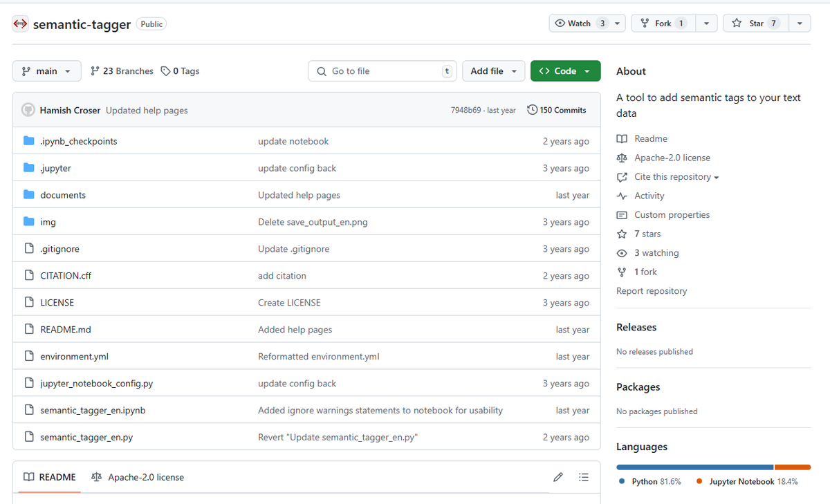Viewport: 830px width, 504px height.
Task: Click the .gitignore file icon
Action: (29, 249)
